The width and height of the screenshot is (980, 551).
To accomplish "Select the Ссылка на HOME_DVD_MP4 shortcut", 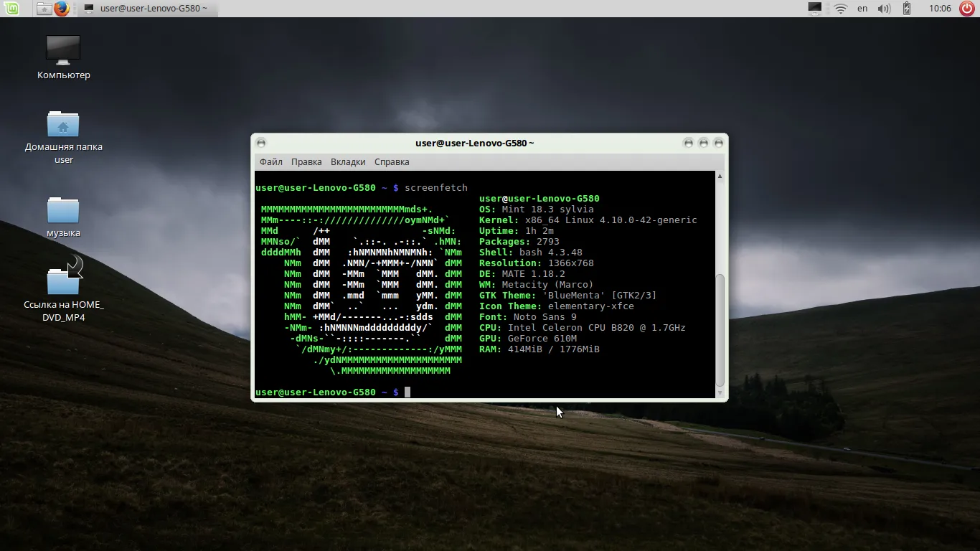I will [63, 291].
